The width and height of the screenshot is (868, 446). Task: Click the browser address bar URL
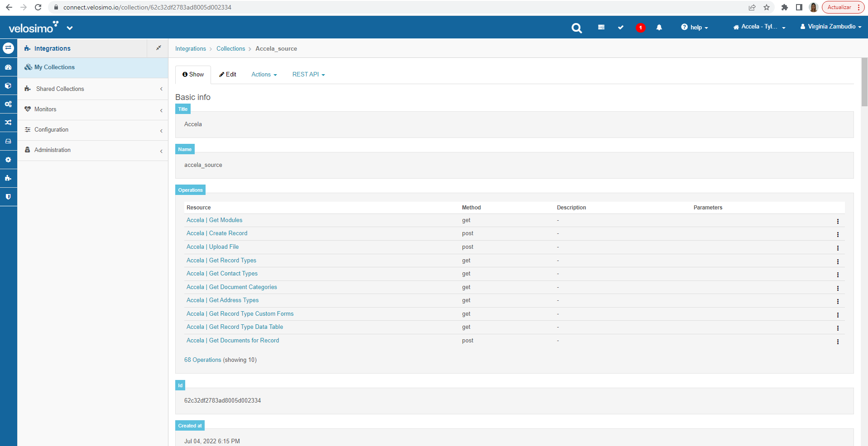pos(147,7)
